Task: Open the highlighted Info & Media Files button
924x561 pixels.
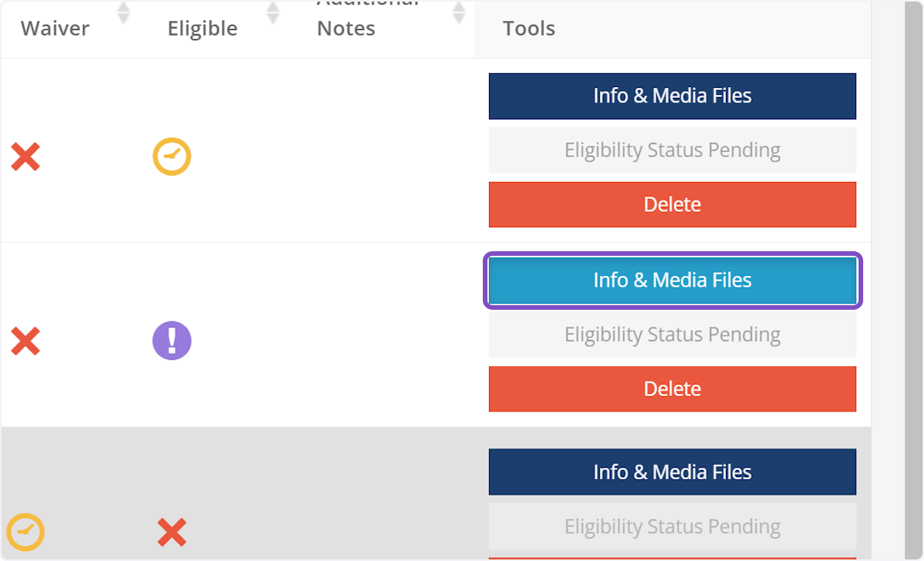Action: [x=672, y=280]
